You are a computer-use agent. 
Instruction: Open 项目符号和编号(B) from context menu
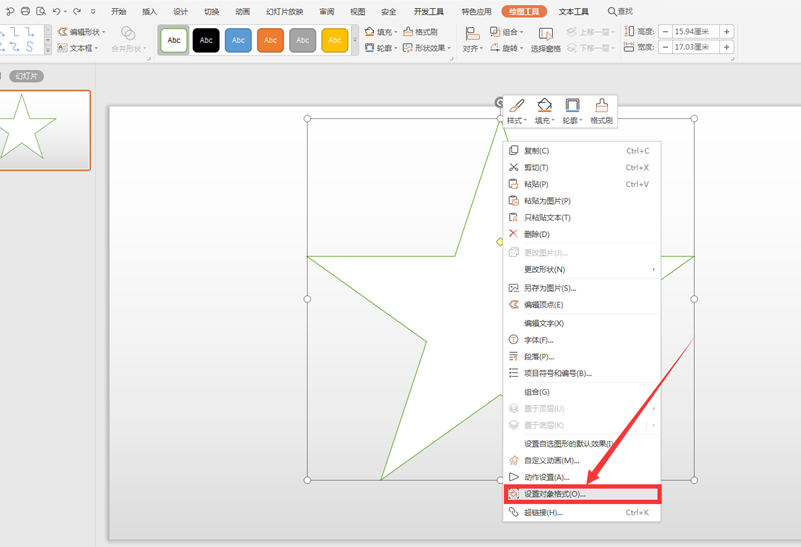point(582,373)
